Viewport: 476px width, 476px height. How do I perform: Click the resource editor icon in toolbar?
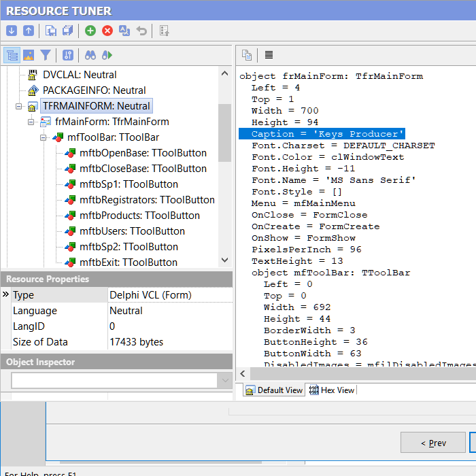165,31
